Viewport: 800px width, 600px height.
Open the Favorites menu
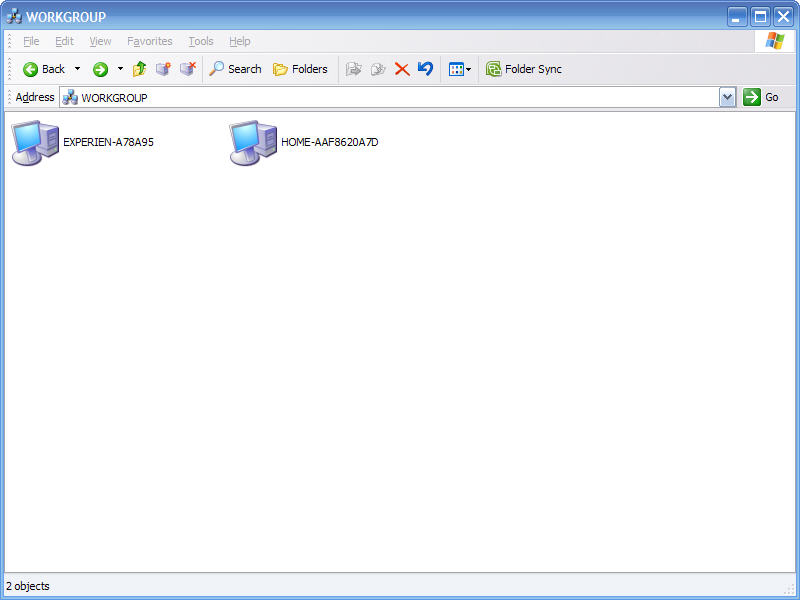pos(149,41)
